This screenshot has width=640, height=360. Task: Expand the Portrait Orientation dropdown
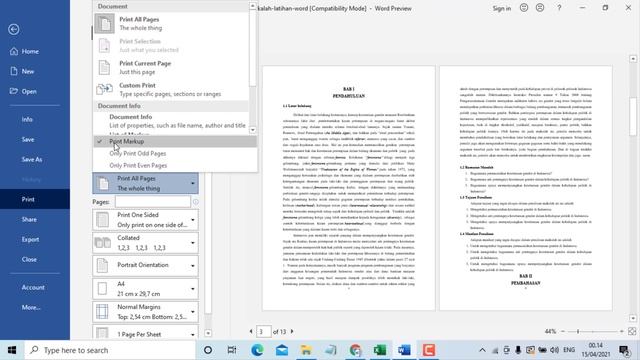[146, 265]
